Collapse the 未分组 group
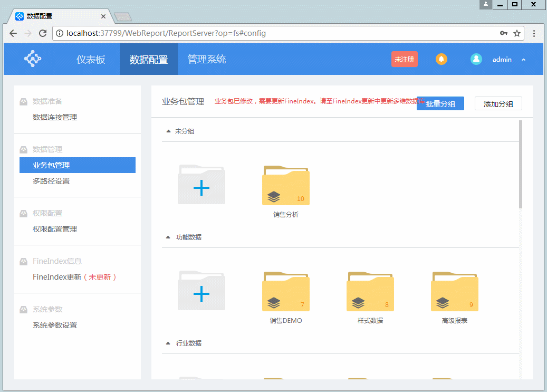Viewport: 547px width, 392px height. coord(168,131)
